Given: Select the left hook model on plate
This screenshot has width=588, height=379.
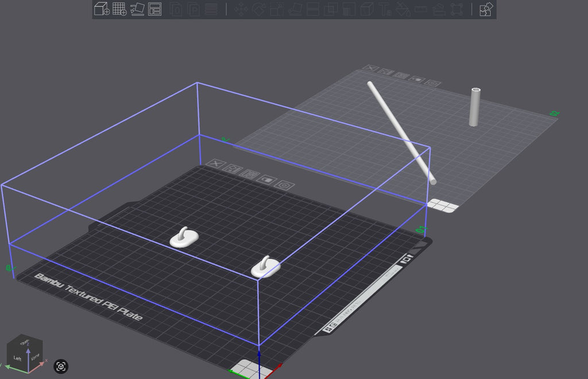Looking at the screenshot, I should click(x=184, y=238).
